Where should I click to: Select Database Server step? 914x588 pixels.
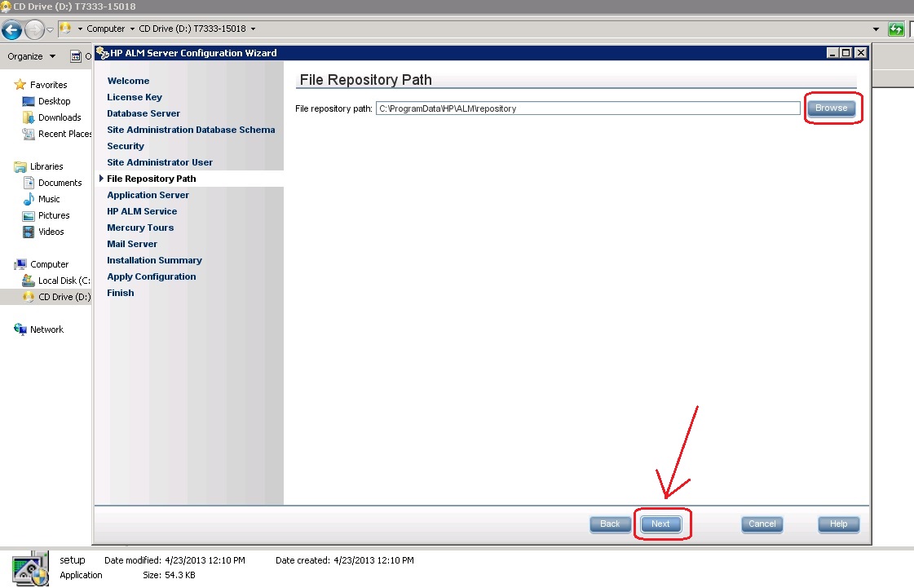pos(144,113)
